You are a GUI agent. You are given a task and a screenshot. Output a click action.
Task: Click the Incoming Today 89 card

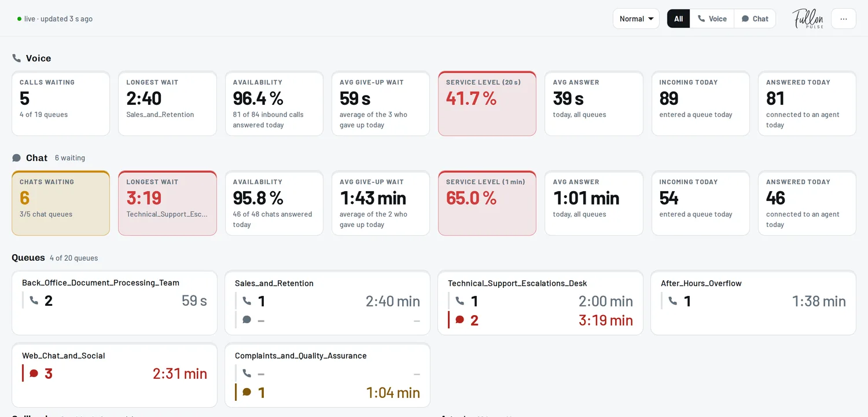point(701,104)
